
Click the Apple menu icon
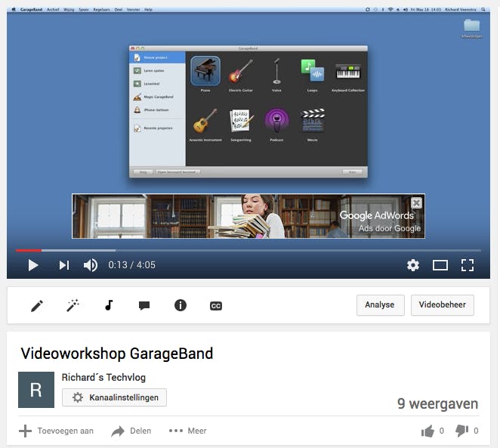point(14,10)
